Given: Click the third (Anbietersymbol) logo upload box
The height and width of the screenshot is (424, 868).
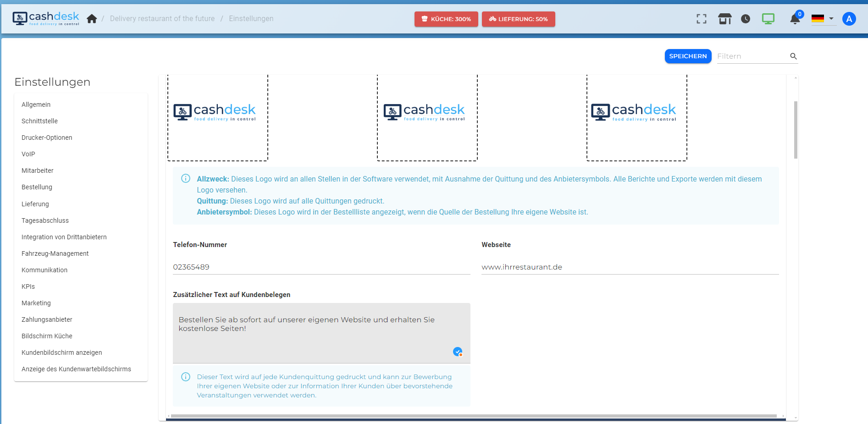Looking at the screenshot, I should tap(637, 118).
